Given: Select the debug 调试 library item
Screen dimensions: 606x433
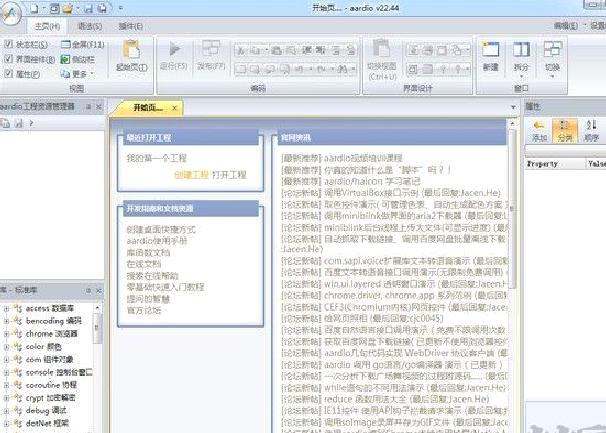Looking at the screenshot, I should [x=46, y=411].
